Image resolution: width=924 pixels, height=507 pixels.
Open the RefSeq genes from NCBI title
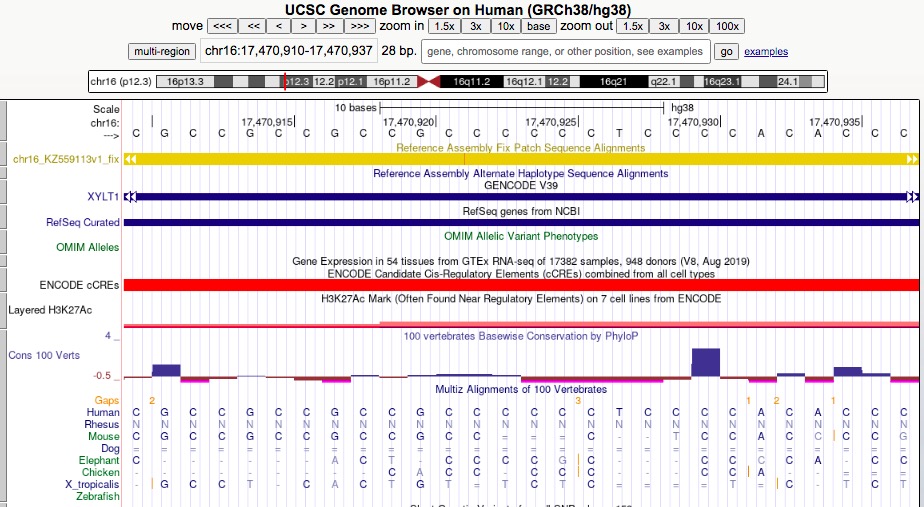(x=521, y=211)
